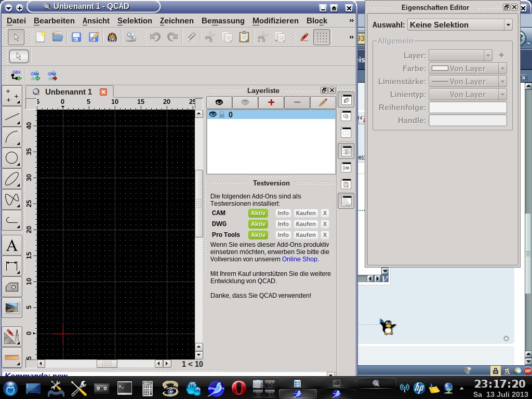Image resolution: width=532 pixels, height=399 pixels.
Task: Select the Line drawing tool
Action: point(12,116)
